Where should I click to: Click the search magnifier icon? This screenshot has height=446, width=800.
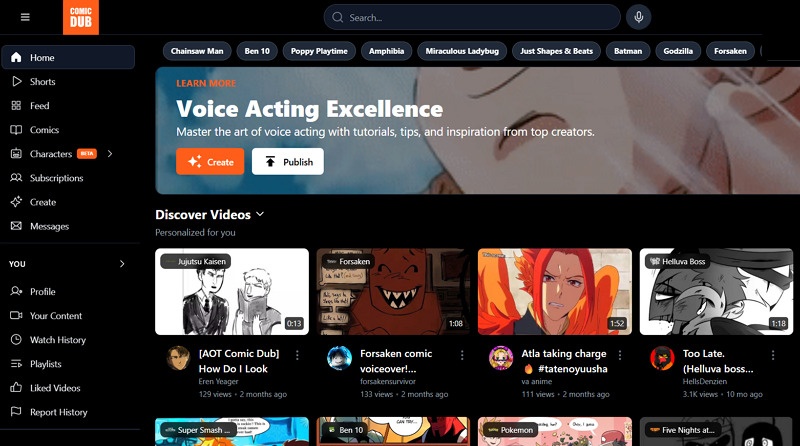pyautogui.click(x=337, y=17)
